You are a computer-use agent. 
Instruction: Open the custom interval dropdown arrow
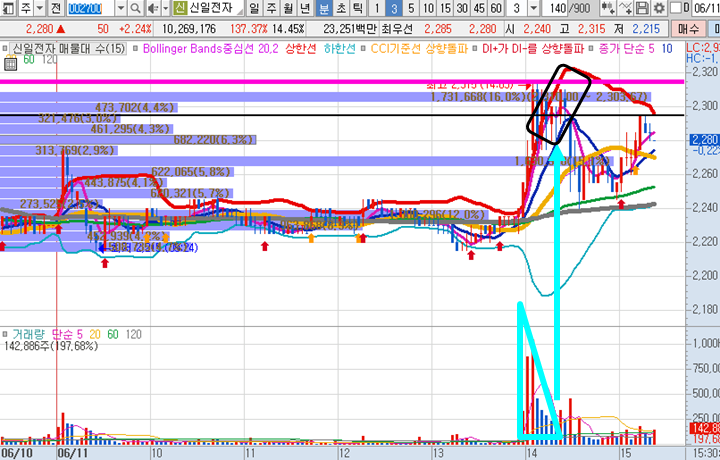click(x=533, y=8)
